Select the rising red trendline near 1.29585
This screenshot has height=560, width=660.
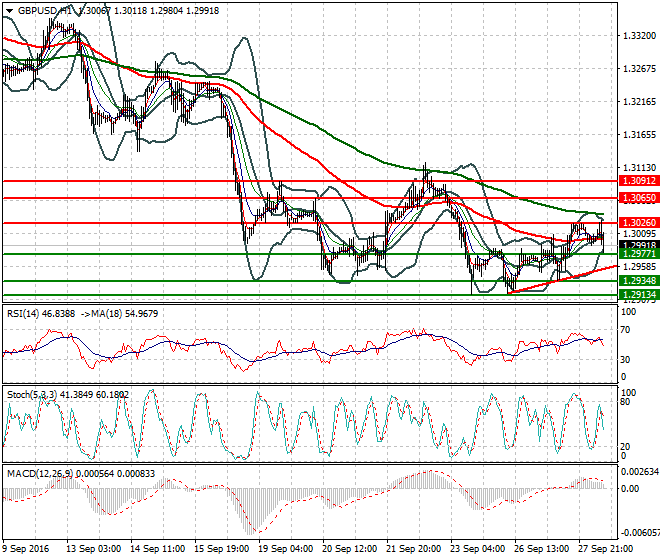(x=563, y=279)
